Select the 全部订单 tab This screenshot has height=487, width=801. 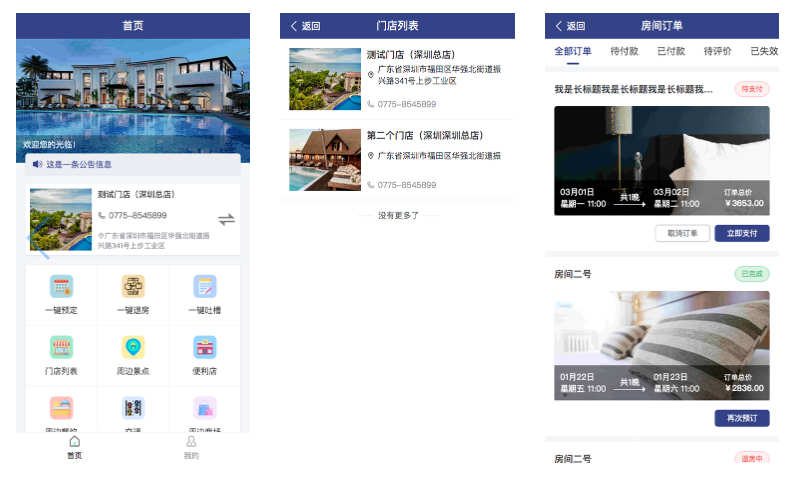pyautogui.click(x=573, y=51)
